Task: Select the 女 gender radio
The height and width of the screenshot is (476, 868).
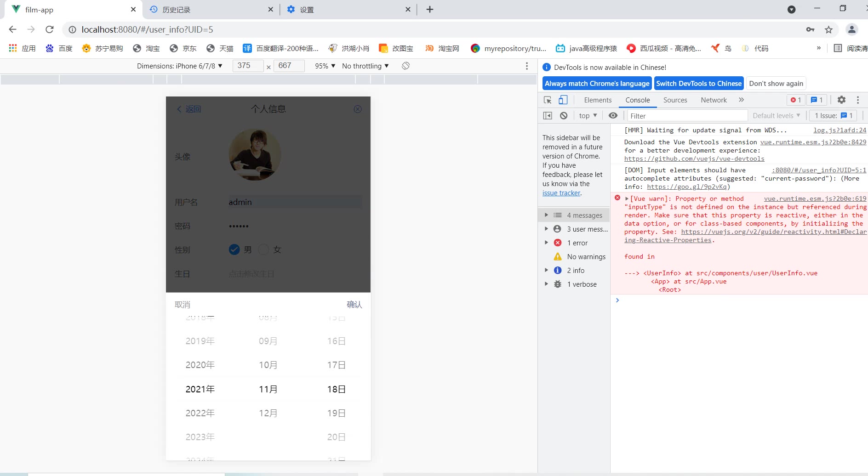Action: coord(263,249)
